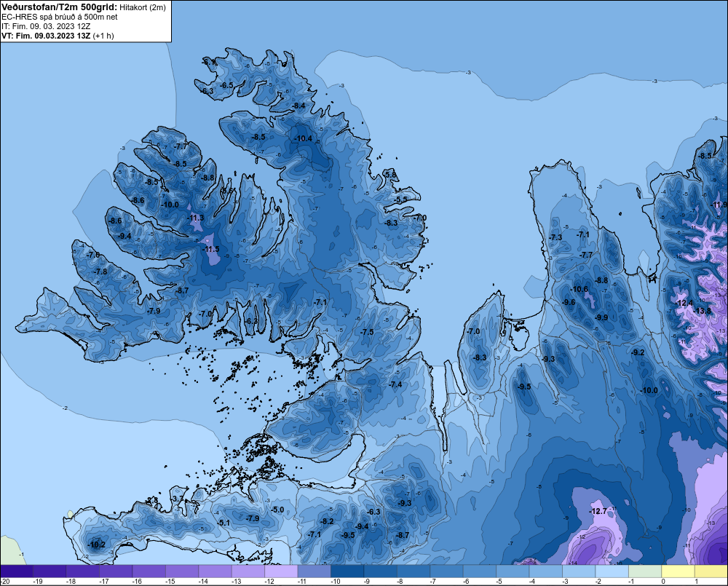Click the -11.3 temperature label
This screenshot has width=728, height=586.
point(196,218)
